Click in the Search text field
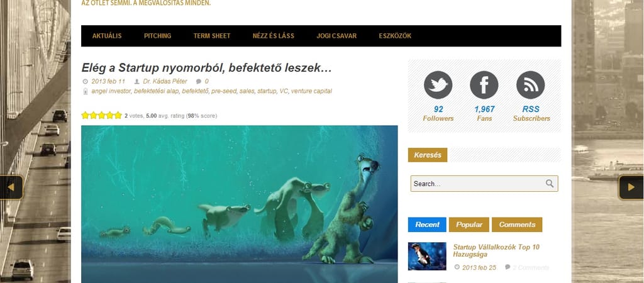644x283 pixels. pos(478,184)
